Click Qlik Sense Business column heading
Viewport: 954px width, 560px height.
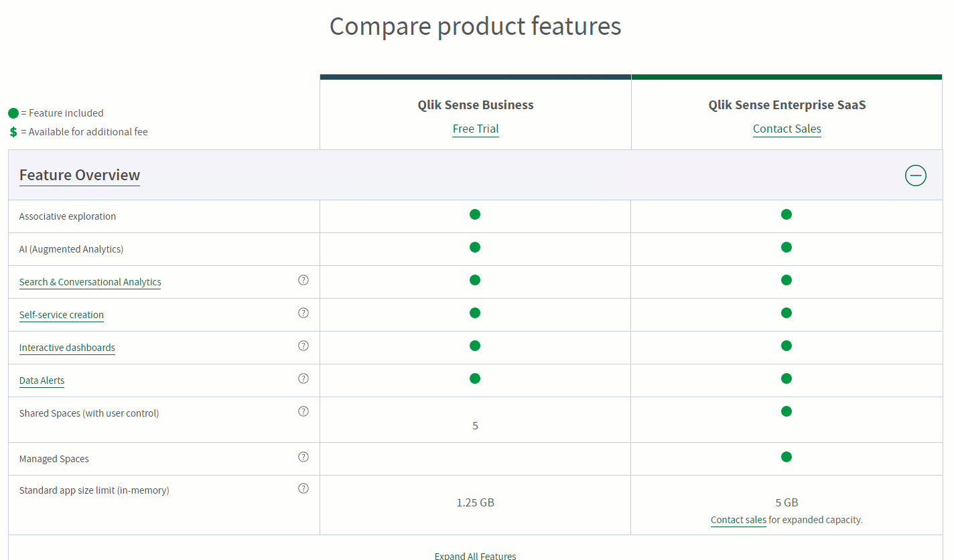[476, 105]
